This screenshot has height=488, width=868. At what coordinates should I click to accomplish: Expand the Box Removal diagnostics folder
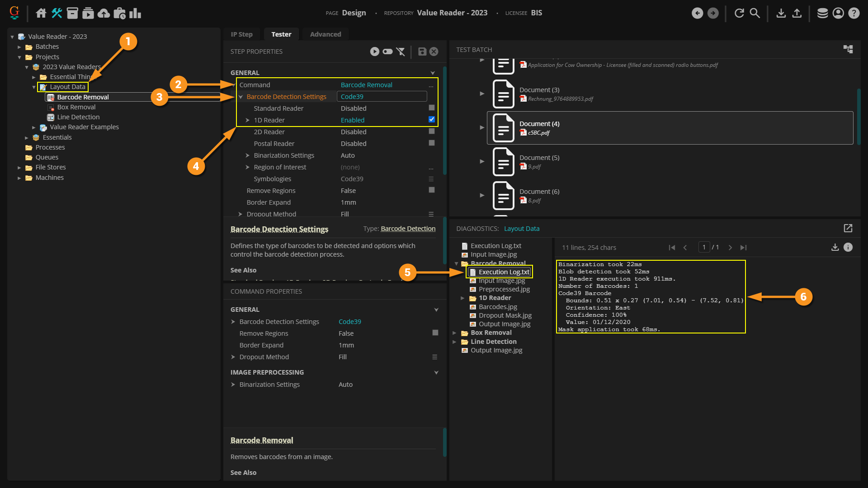[454, 333]
